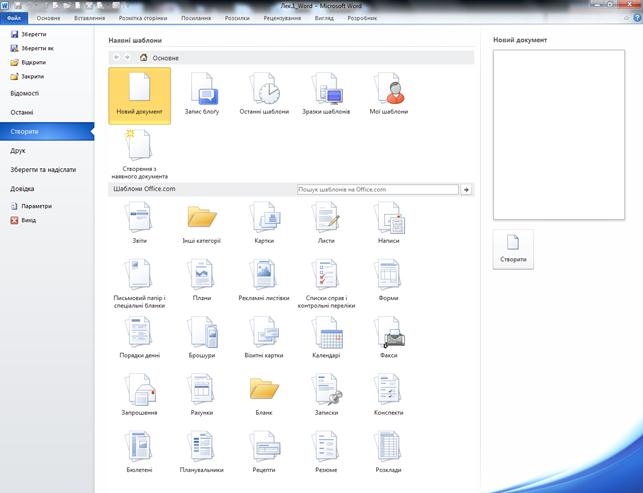Open the Рецепти template category

[264, 452]
